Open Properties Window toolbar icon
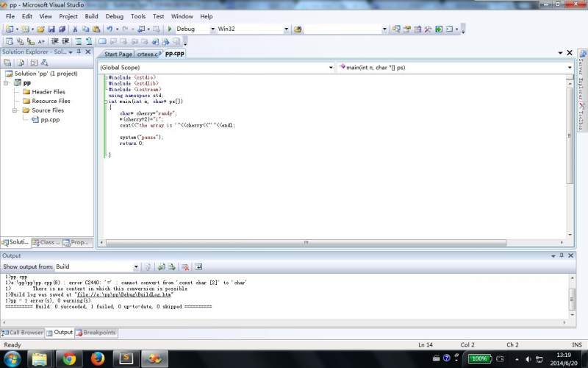 (407, 29)
